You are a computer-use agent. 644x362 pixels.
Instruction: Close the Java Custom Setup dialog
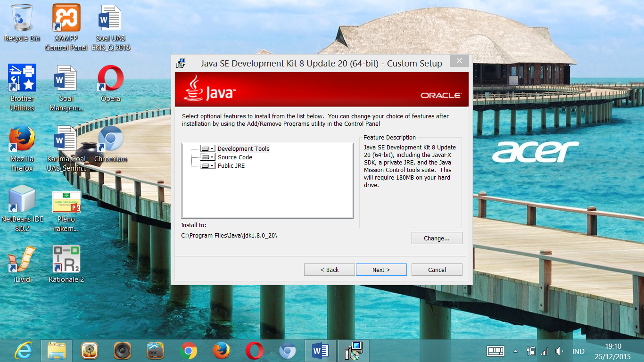coord(459,61)
